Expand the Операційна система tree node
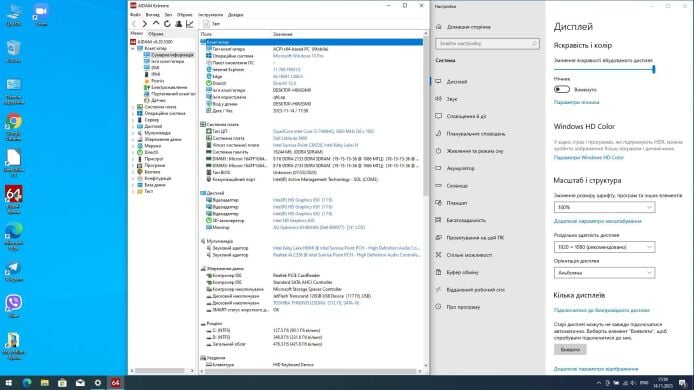The width and height of the screenshot is (694, 390). tap(133, 113)
